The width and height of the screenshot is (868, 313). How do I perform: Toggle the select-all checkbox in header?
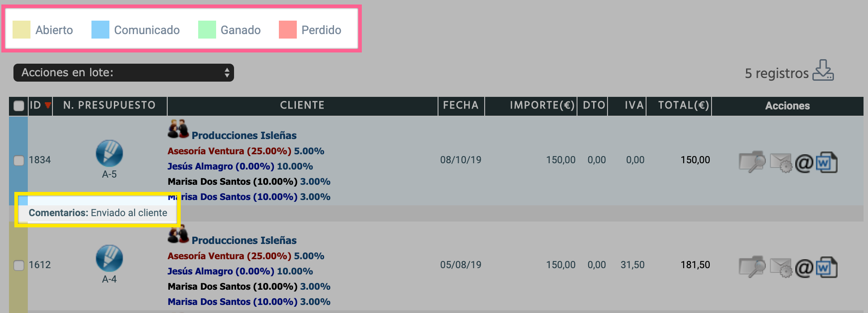[19, 106]
